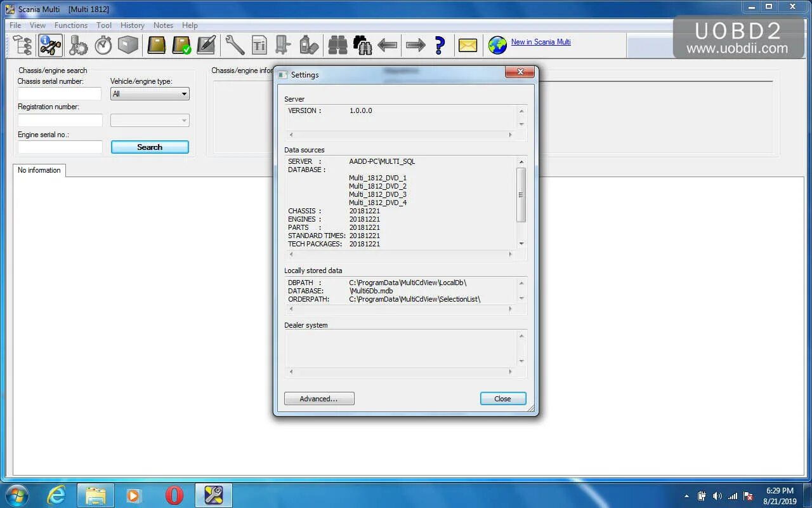The image size is (812, 508).
Task: Click the grey binoculars search icon
Action: pyautogui.click(x=337, y=45)
